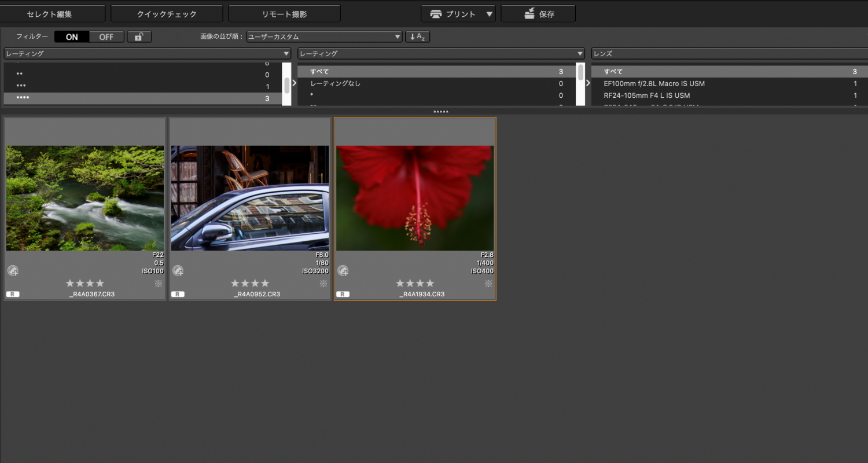Click the arrow between first and second filter columns

pyautogui.click(x=294, y=83)
